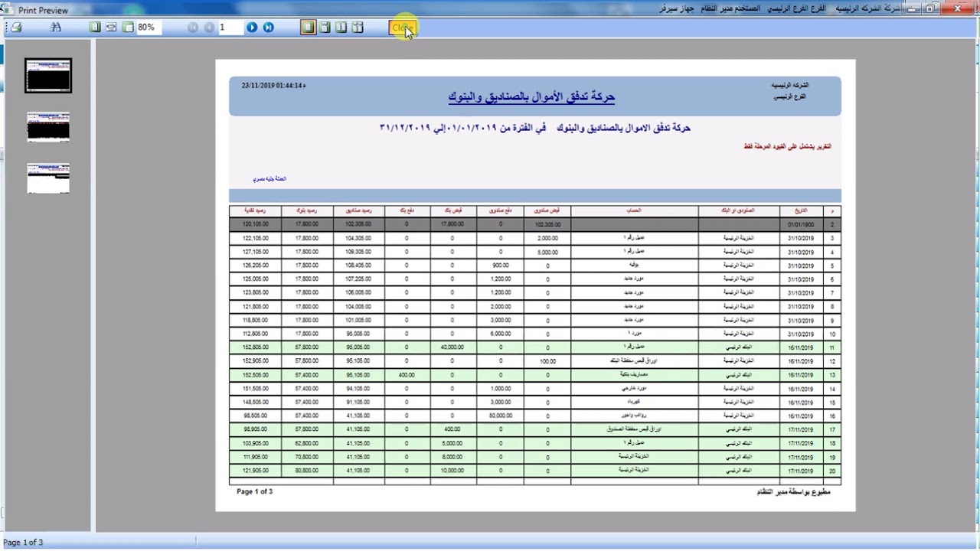
Task: Click the page-width fit icon before the zoom field
Action: pyautogui.click(x=112, y=28)
